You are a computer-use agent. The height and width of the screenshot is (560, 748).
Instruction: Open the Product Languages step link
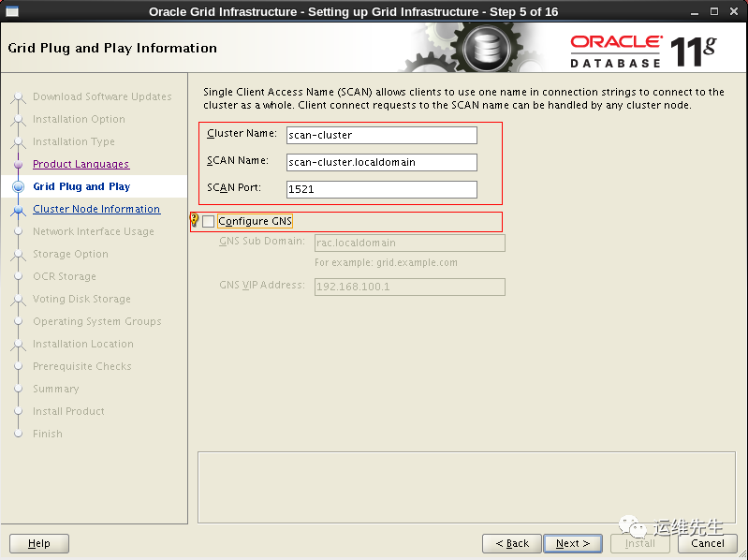(81, 164)
